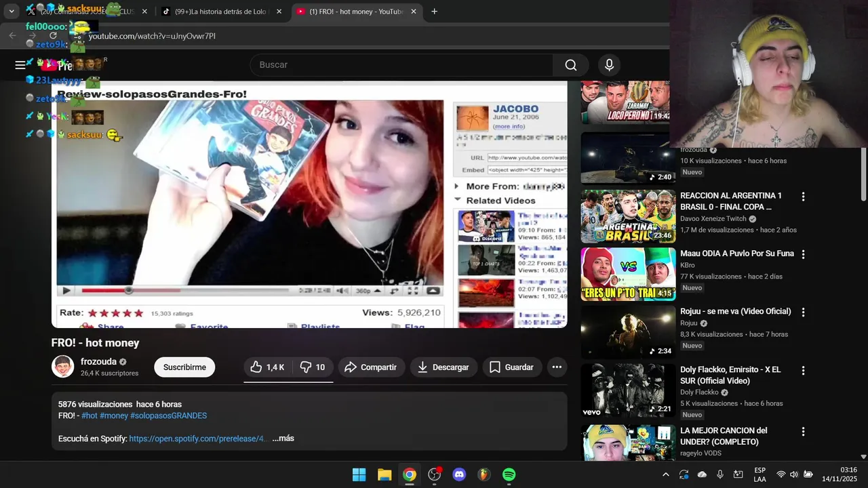Click page scrollbar down arrow
Screen dimensions: 868x488
click(x=863, y=457)
